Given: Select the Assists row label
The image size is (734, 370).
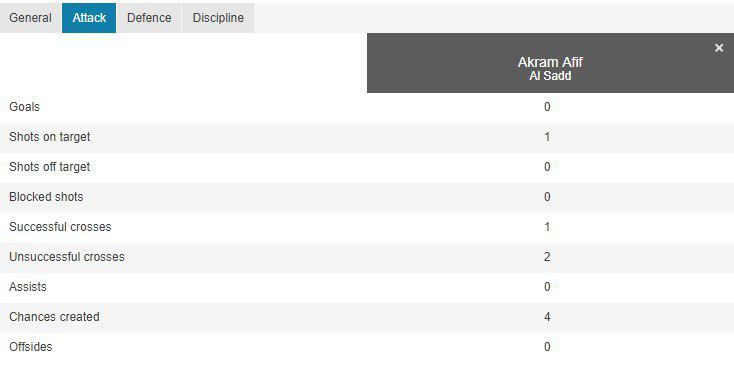Looking at the screenshot, I should click(x=28, y=287).
